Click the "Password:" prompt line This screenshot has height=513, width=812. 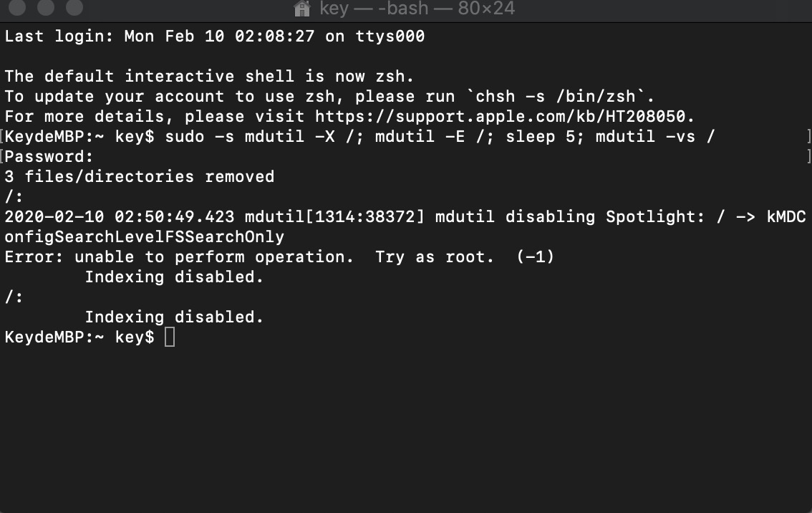tap(49, 156)
